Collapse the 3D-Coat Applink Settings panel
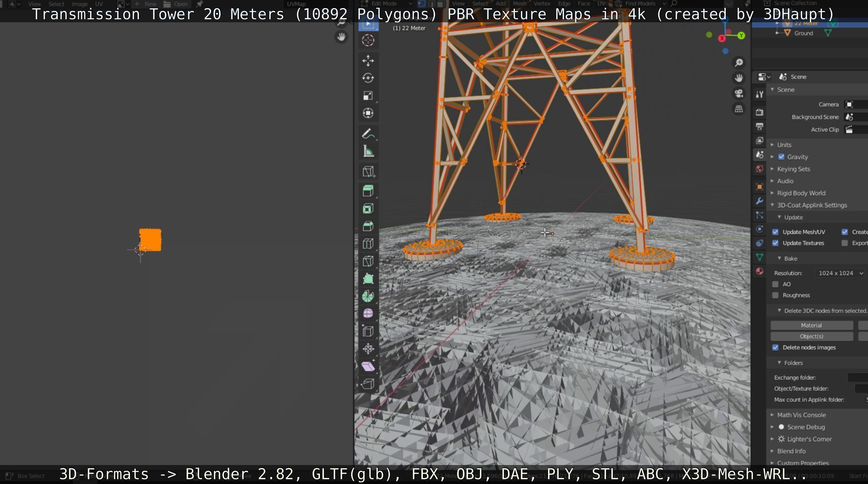The width and height of the screenshot is (868, 484). point(772,205)
